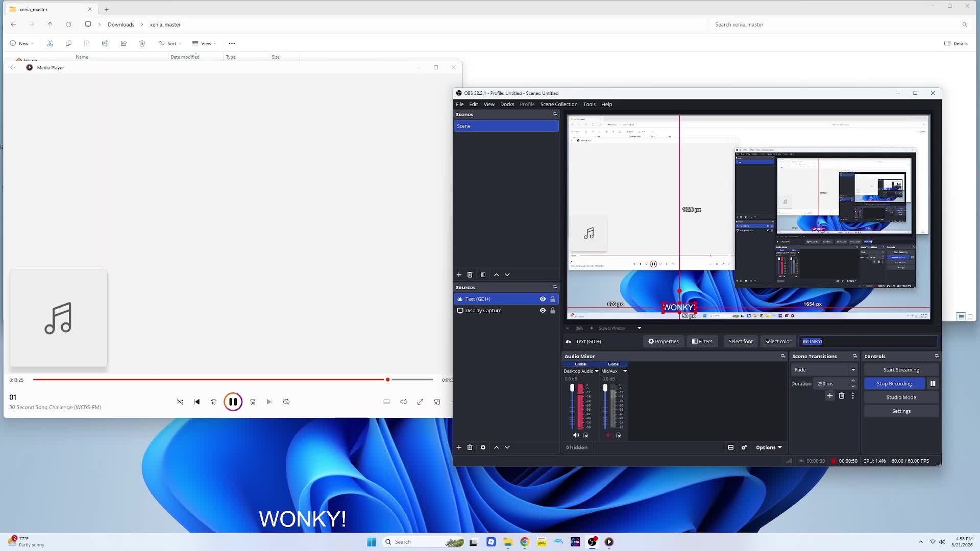This screenshot has height=551, width=980.
Task: Pause the OBS recording
Action: (933, 384)
